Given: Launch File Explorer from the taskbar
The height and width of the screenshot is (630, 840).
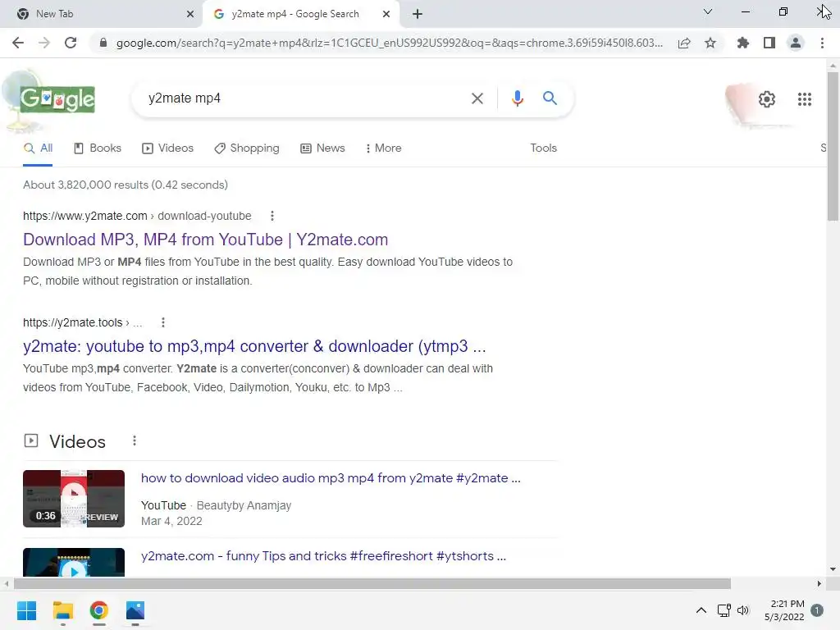Looking at the screenshot, I should tap(62, 610).
